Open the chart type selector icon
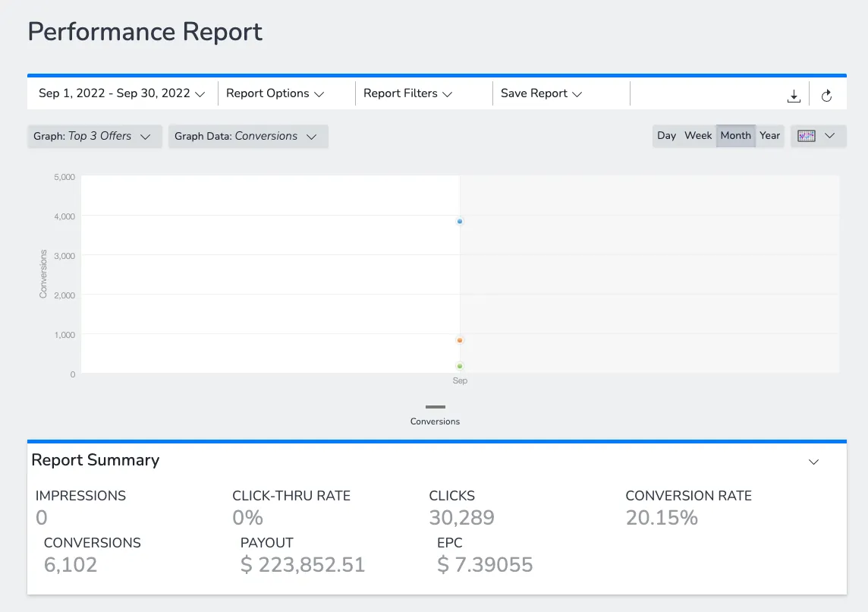 [818, 136]
